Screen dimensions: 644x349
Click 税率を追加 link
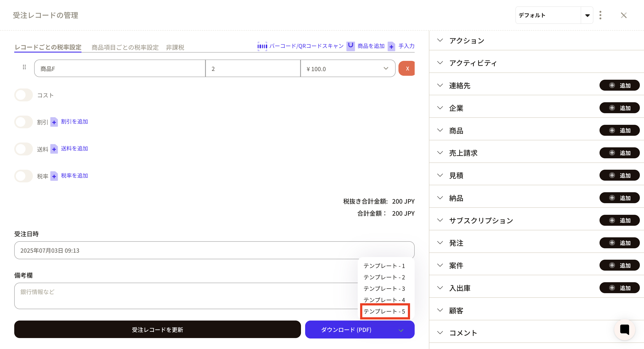74,176
